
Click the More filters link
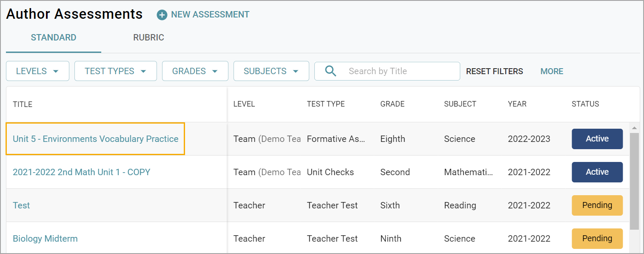(x=552, y=71)
